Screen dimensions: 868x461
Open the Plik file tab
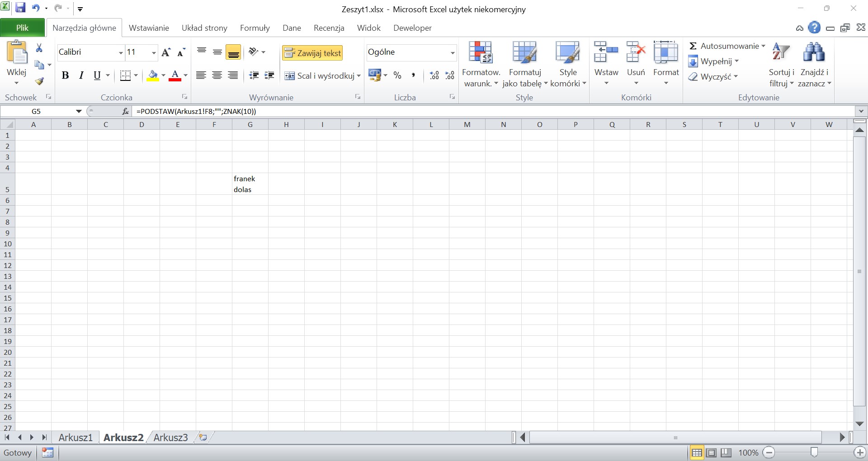tap(23, 28)
